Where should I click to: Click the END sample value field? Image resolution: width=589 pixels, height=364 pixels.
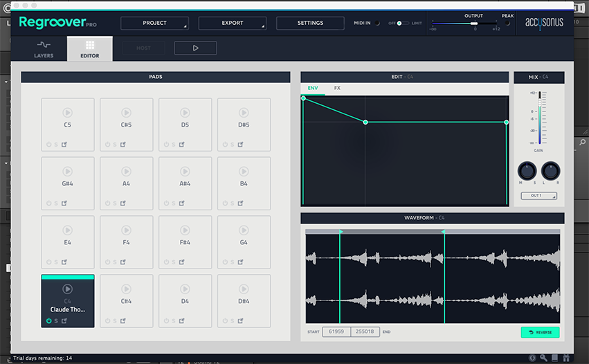point(365,331)
